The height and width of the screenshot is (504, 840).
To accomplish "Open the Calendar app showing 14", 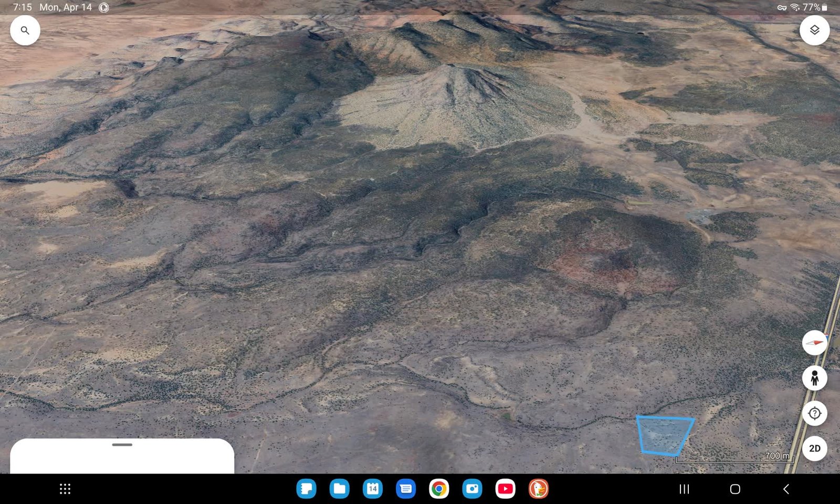I will click(x=372, y=489).
